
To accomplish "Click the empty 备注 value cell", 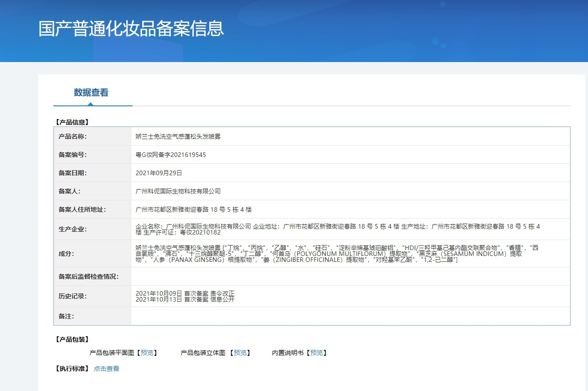I will 350,316.
